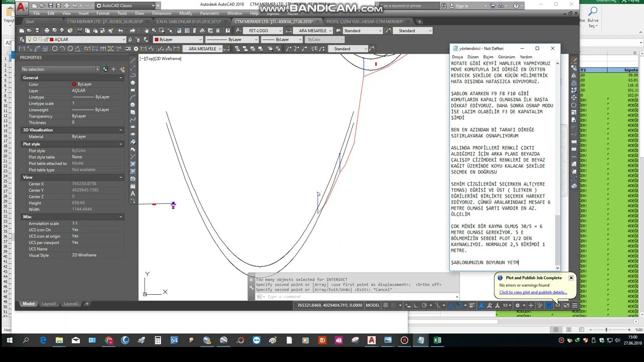Select the Rotate tool in Modify toolbar

(x=574, y=105)
